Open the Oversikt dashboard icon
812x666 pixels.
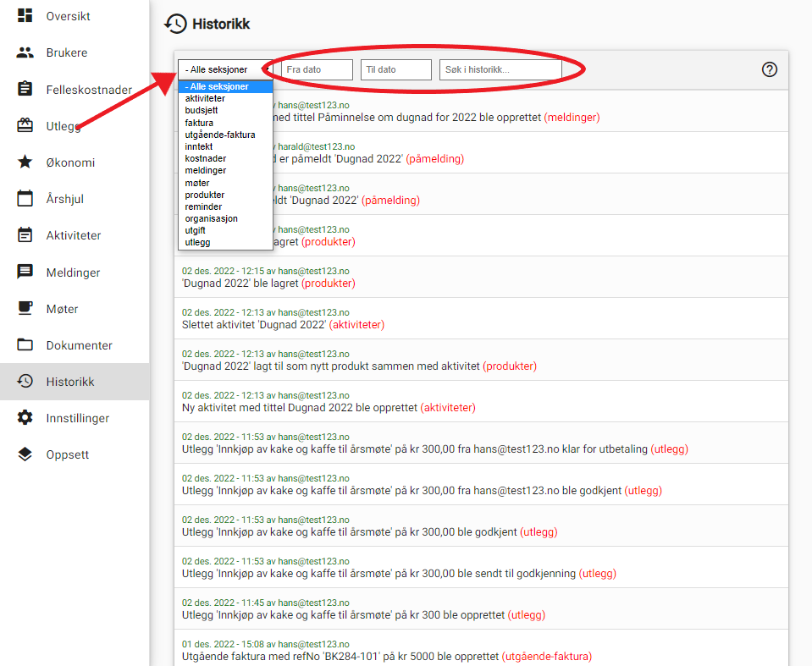click(x=25, y=15)
